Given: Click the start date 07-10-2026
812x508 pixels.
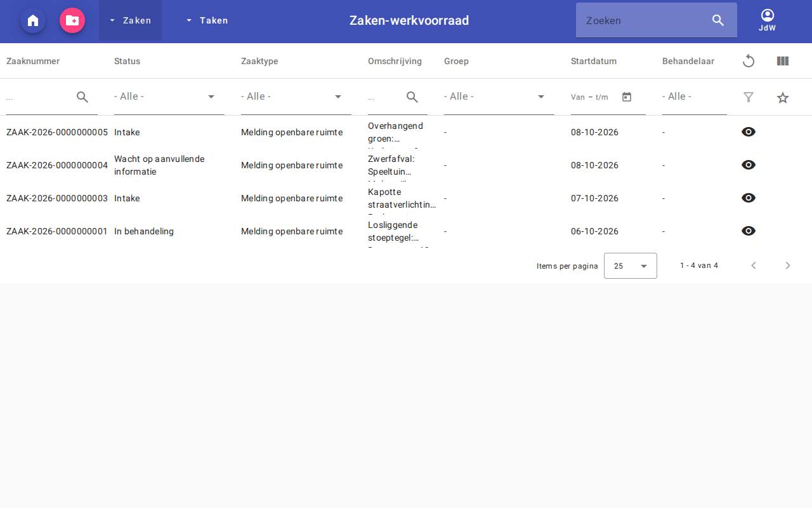Looking at the screenshot, I should [x=594, y=198].
